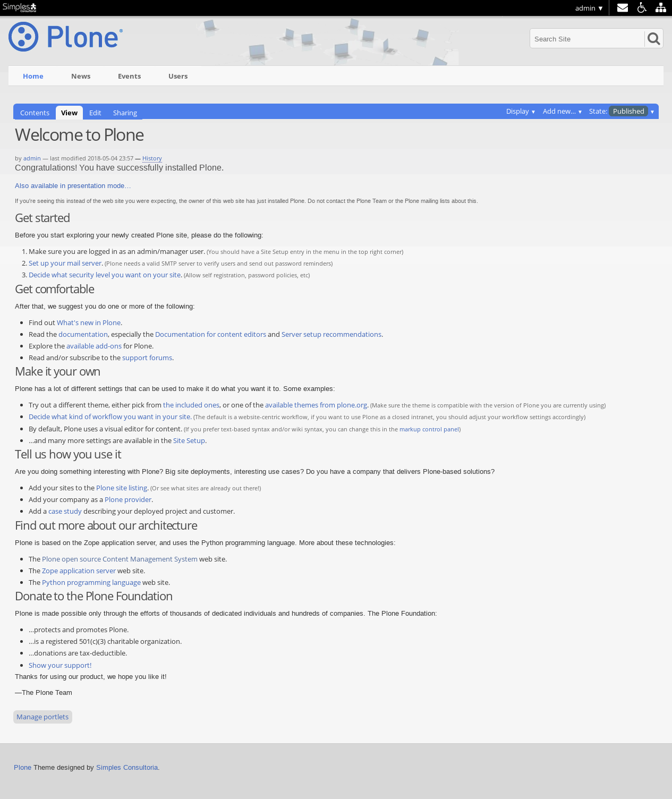The image size is (672, 799).
Task: Open Plone open source Content Management System link
Action: [120, 559]
